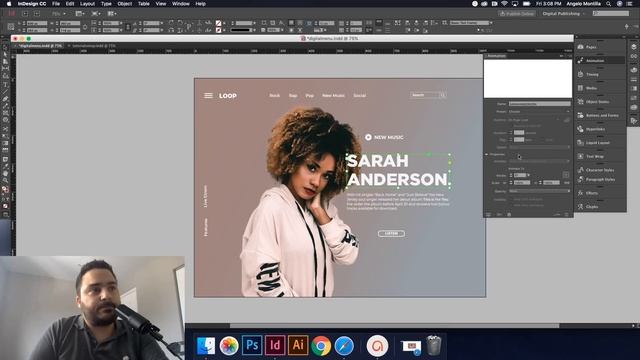Image resolution: width=640 pixels, height=360 pixels.
Task: Open the Digital Publishing workspace dropdown
Action: tap(563, 13)
